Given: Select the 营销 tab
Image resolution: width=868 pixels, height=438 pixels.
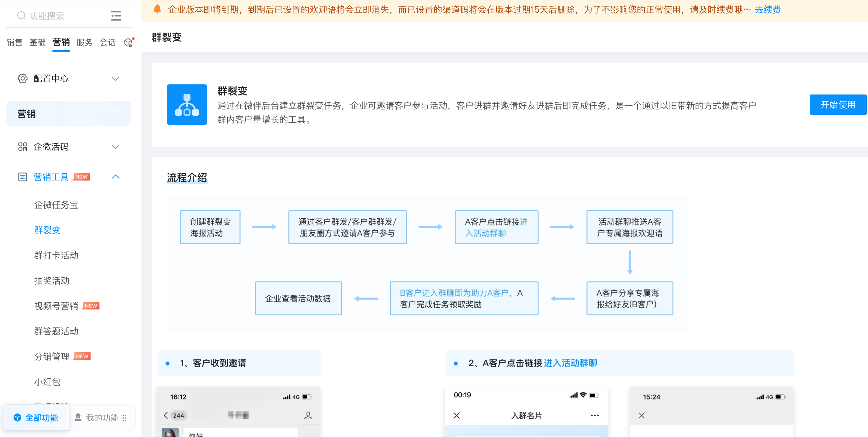Looking at the screenshot, I should tap(61, 42).
